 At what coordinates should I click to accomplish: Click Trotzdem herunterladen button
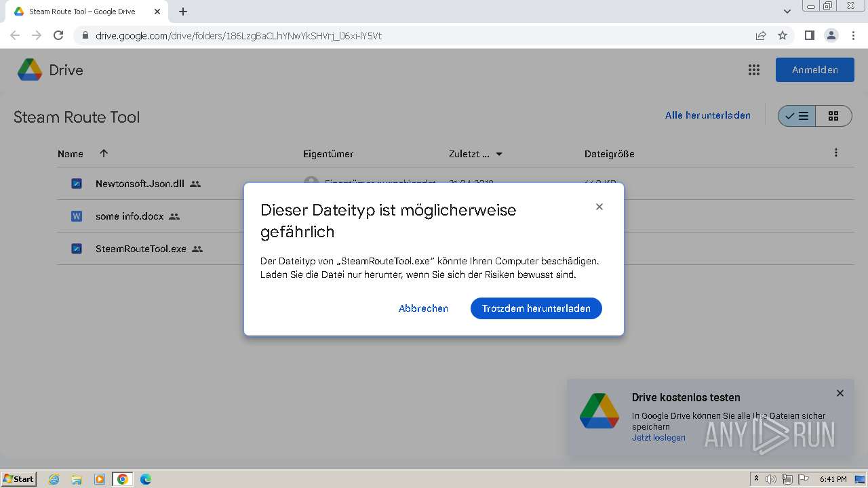coord(536,308)
